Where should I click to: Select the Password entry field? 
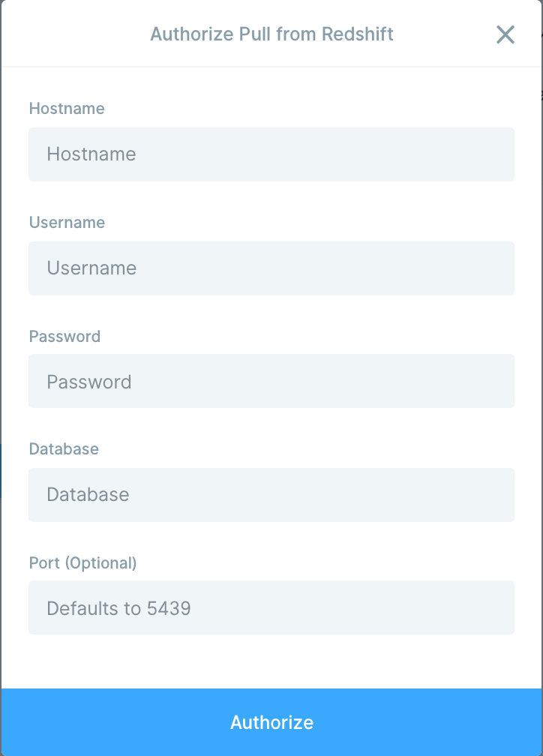pos(271,381)
